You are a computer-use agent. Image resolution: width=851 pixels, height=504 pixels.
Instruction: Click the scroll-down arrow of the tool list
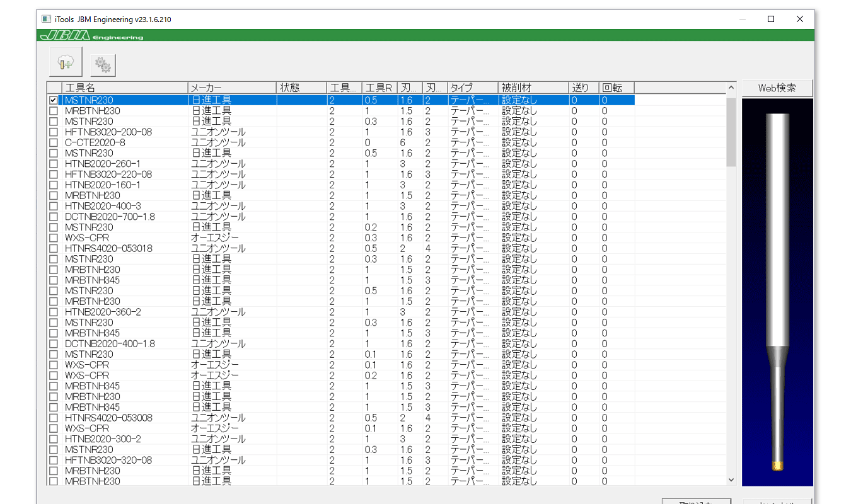[x=731, y=480]
